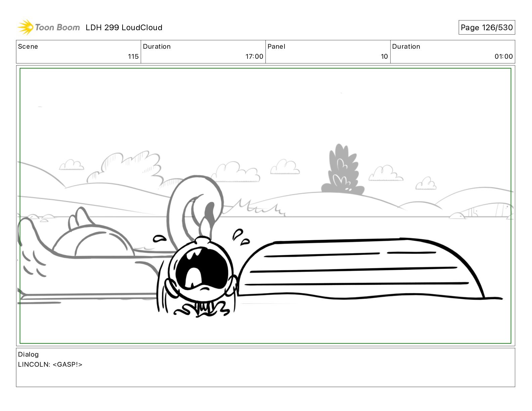Click the Toon Boom logo
Image resolution: width=532 pixels, height=411 pixels.
tap(49, 27)
